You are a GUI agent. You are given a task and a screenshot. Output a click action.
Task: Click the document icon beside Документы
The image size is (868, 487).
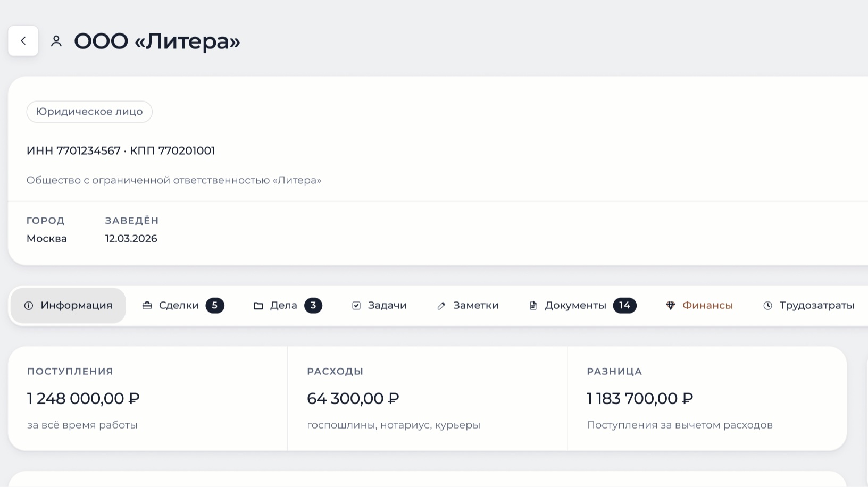coord(533,306)
